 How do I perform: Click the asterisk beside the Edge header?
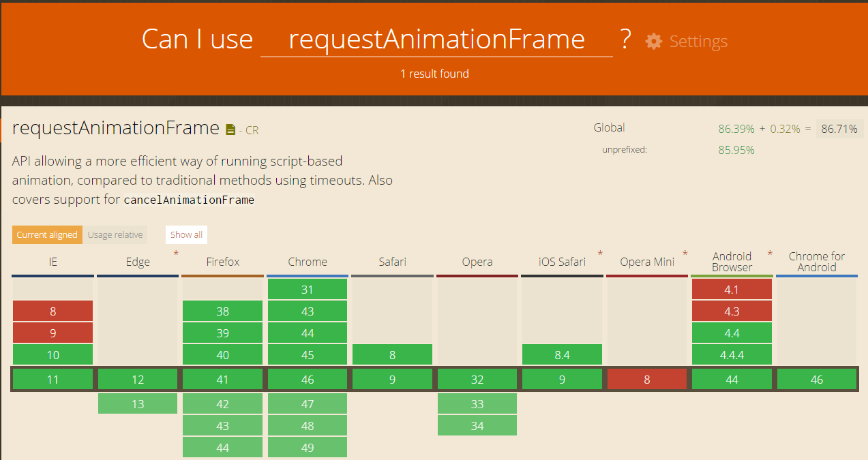pos(175,253)
